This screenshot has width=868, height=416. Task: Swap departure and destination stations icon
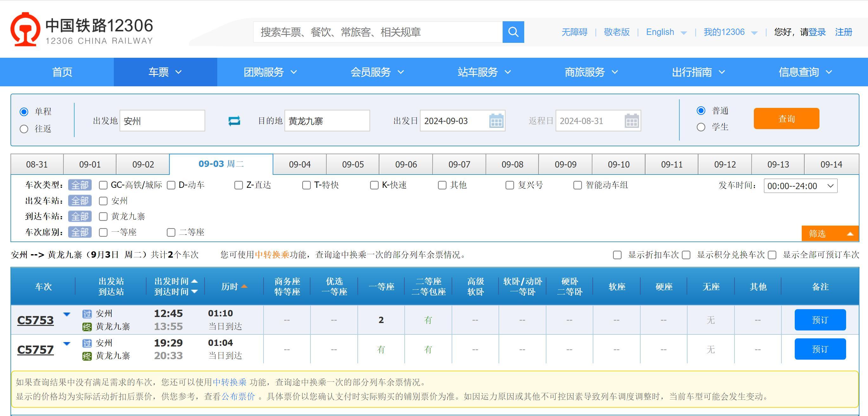(x=234, y=121)
